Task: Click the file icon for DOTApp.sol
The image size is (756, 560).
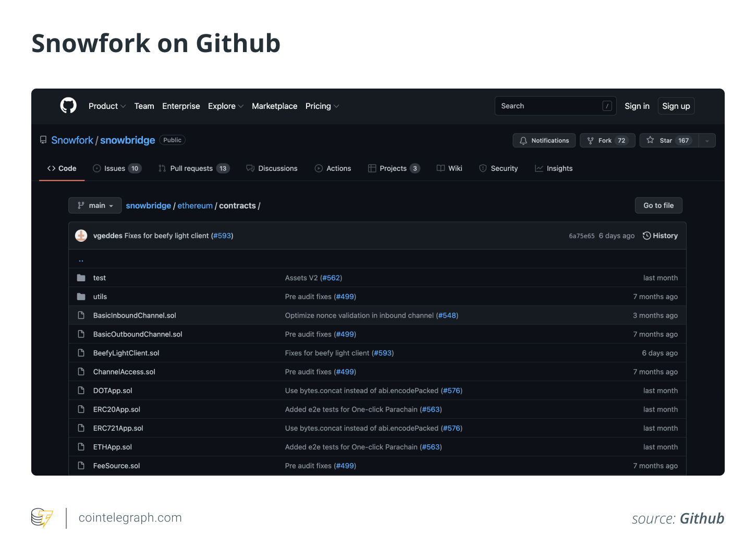Action: (x=81, y=390)
